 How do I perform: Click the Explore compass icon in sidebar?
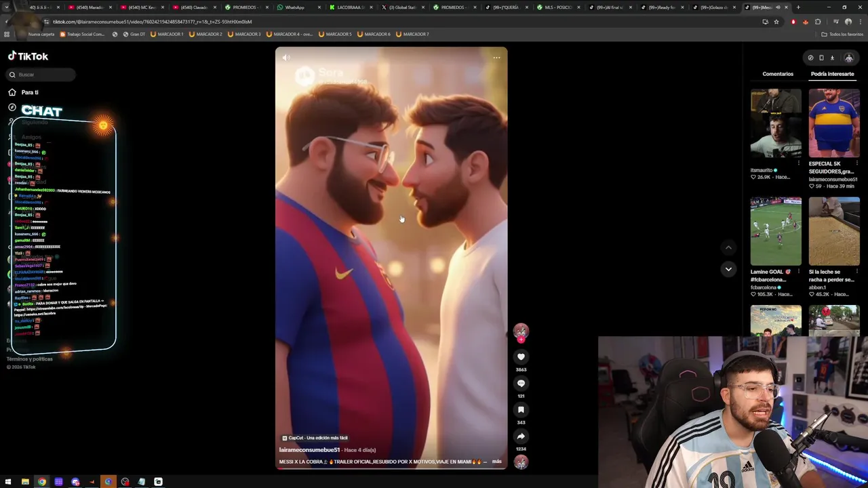coord(12,107)
